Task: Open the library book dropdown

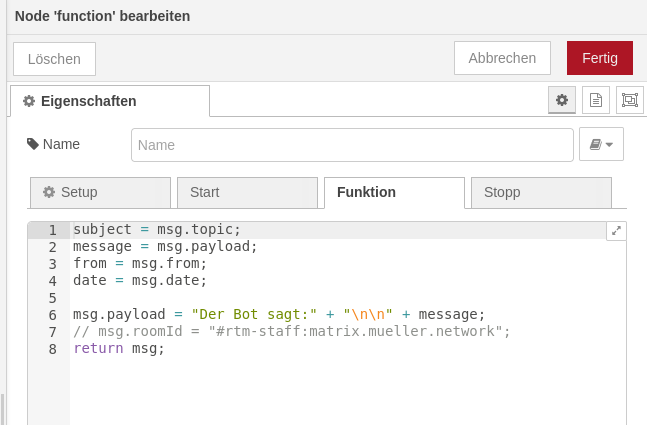Action: 601,144
